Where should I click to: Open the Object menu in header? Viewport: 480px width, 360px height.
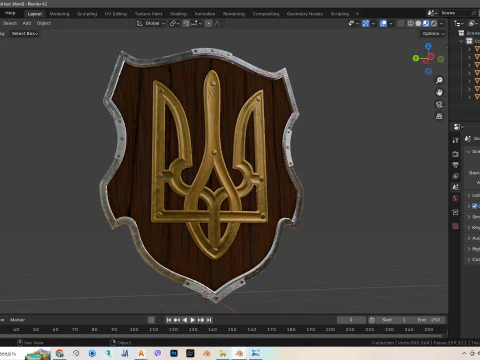[x=44, y=23]
